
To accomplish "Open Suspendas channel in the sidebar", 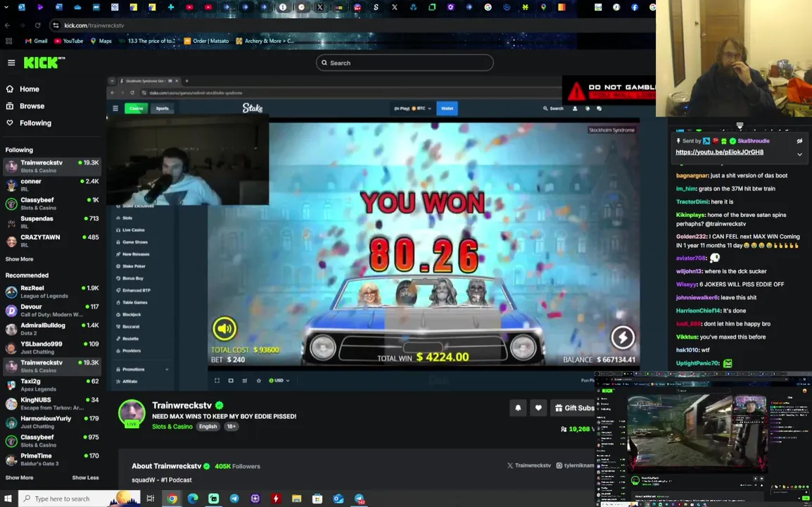I will 52,222.
